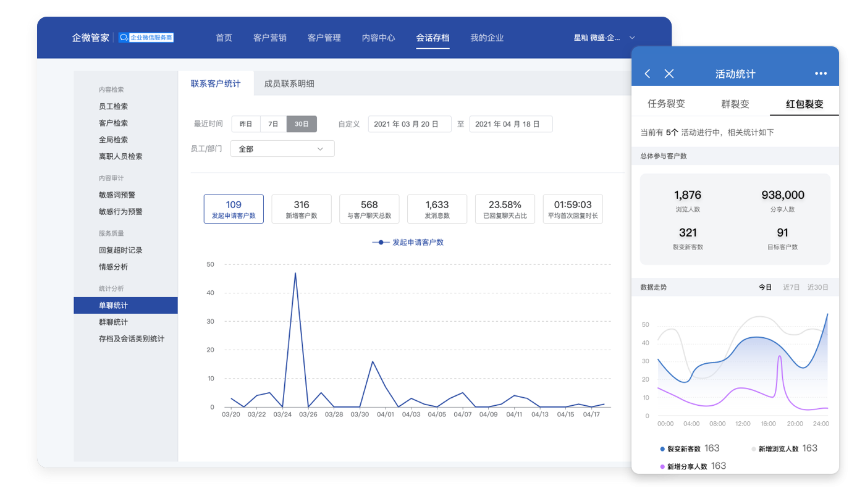The width and height of the screenshot is (865, 504).
Task: Toggle the 发起申请客户数 chart legend marker
Action: 381,242
